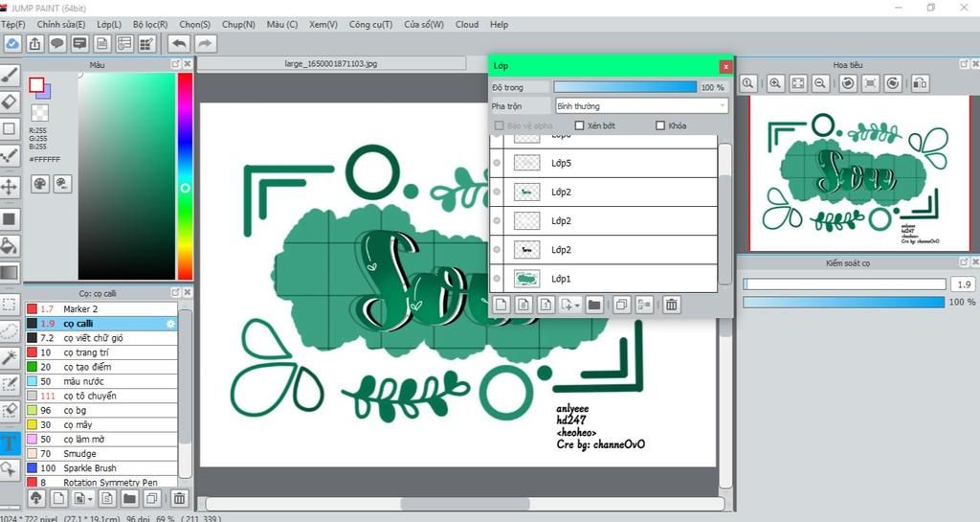The image size is (980, 522).
Task: Open the Cloud menu
Action: click(467, 24)
